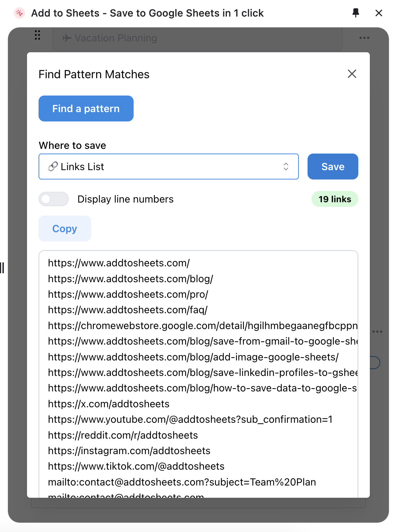Click the up-down chevron in the save selector
Screen dimensions: 399x532
tap(286, 167)
